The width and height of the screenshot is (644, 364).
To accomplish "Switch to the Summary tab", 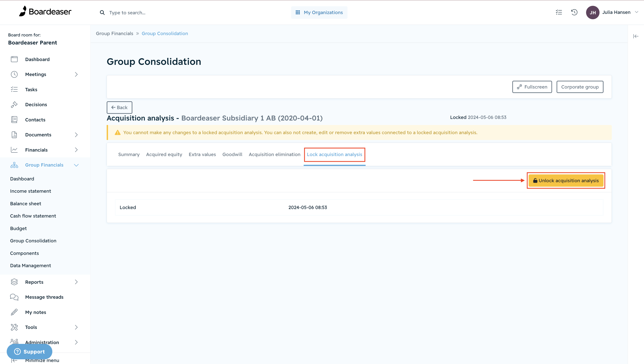I will coord(129,154).
